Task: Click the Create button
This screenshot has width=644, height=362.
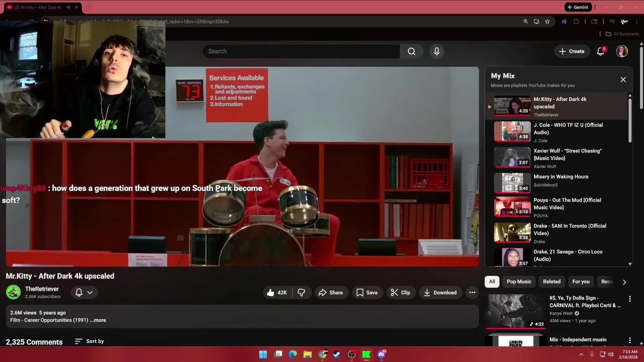Action: 572,51
